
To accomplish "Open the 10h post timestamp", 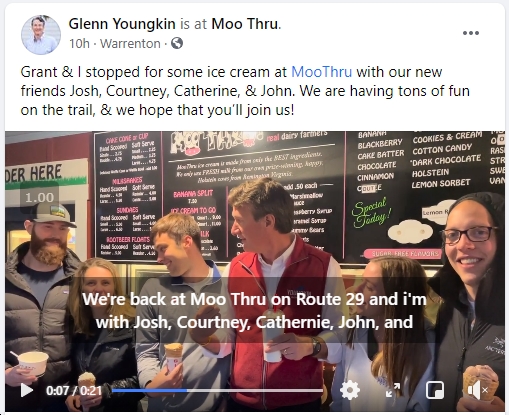I will tap(79, 44).
